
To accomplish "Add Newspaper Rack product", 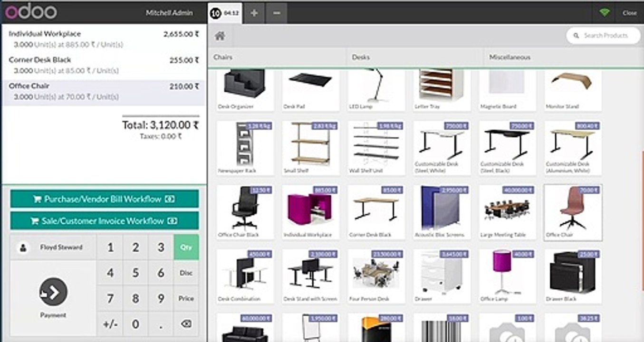I will pyautogui.click(x=245, y=148).
